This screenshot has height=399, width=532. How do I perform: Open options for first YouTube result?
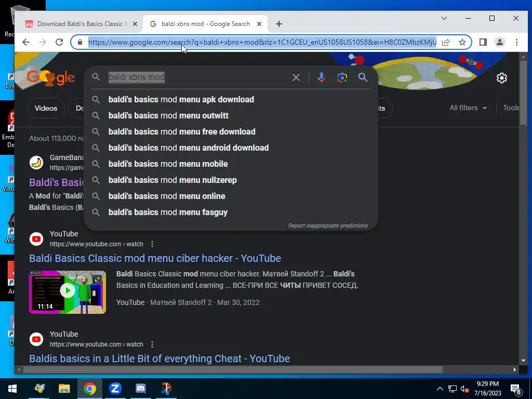[x=152, y=244]
